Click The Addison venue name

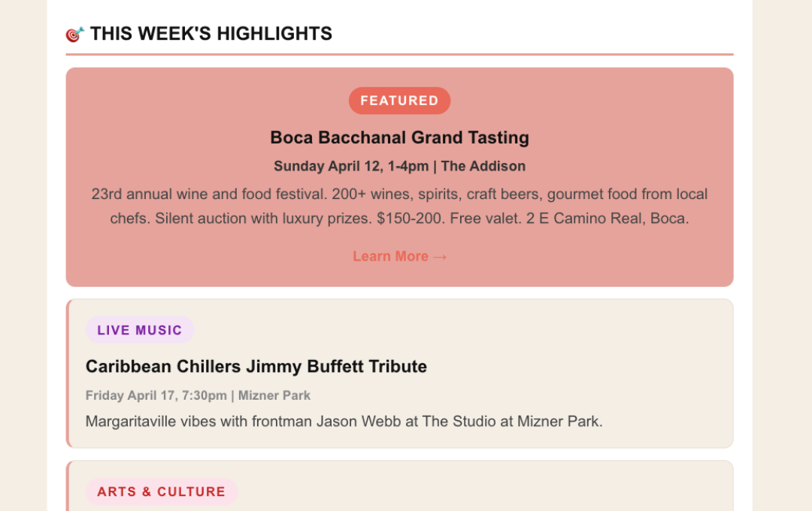tap(483, 166)
